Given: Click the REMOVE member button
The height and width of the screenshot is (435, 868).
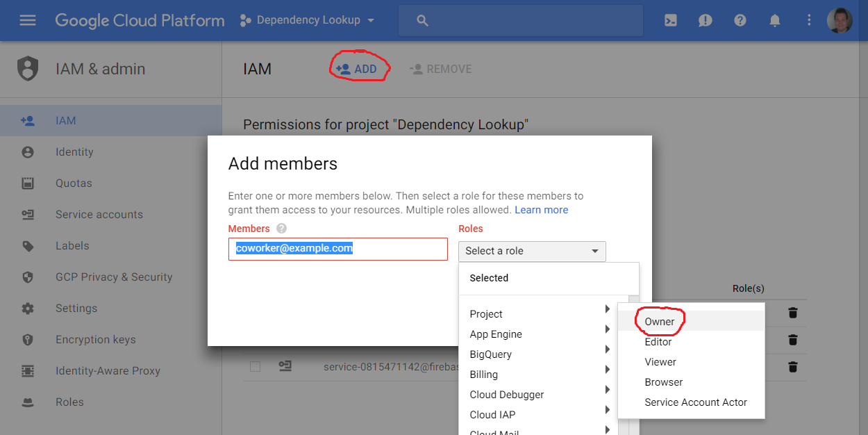Looking at the screenshot, I should coord(441,69).
